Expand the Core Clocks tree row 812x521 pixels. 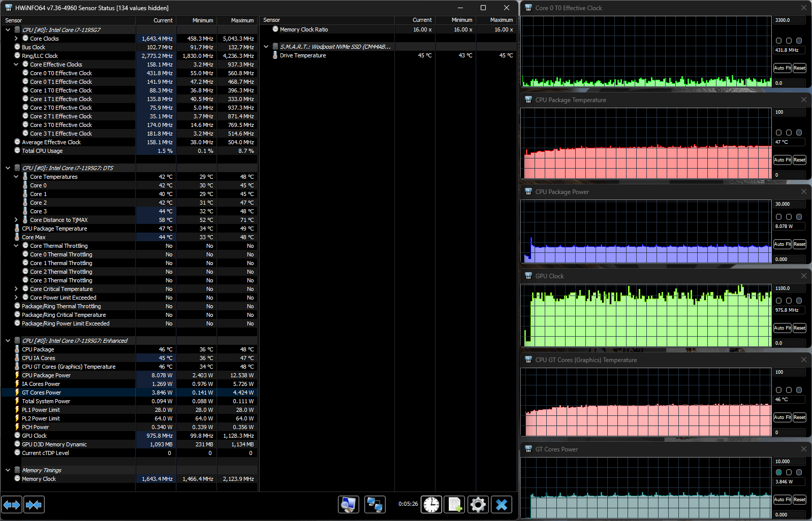tap(16, 39)
